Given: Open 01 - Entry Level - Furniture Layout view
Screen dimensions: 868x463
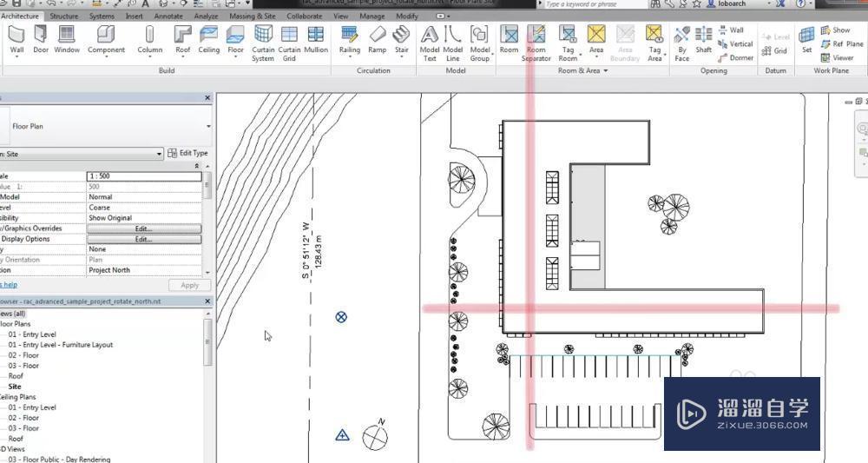Looking at the screenshot, I should [61, 345].
